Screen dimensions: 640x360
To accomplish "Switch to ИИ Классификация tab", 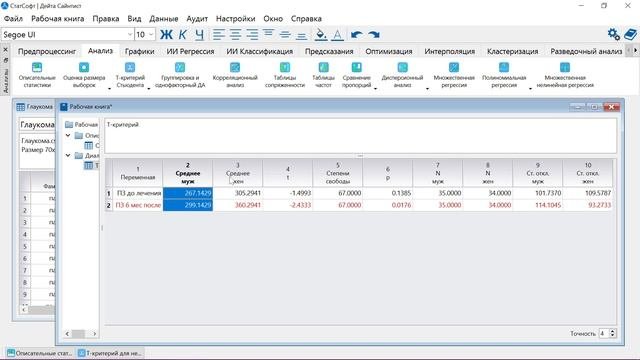I will [x=260, y=51].
